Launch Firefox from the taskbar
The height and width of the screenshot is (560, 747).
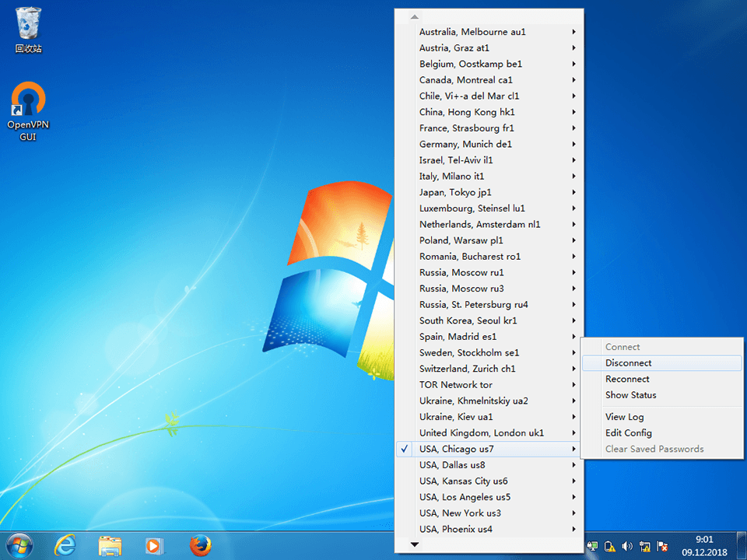(x=200, y=545)
